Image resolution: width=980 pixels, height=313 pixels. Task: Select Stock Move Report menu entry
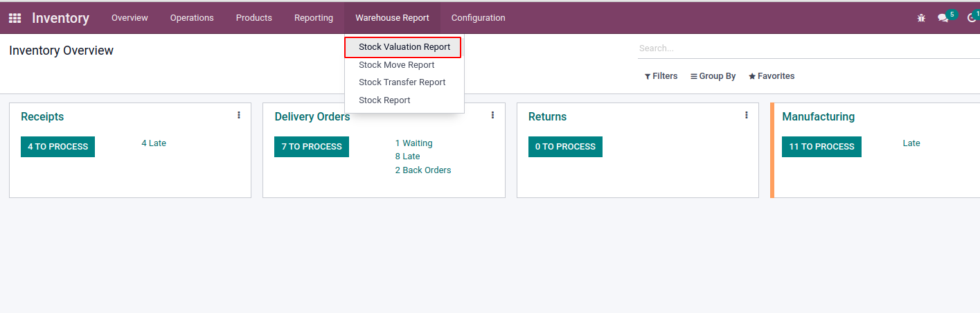tap(396, 65)
